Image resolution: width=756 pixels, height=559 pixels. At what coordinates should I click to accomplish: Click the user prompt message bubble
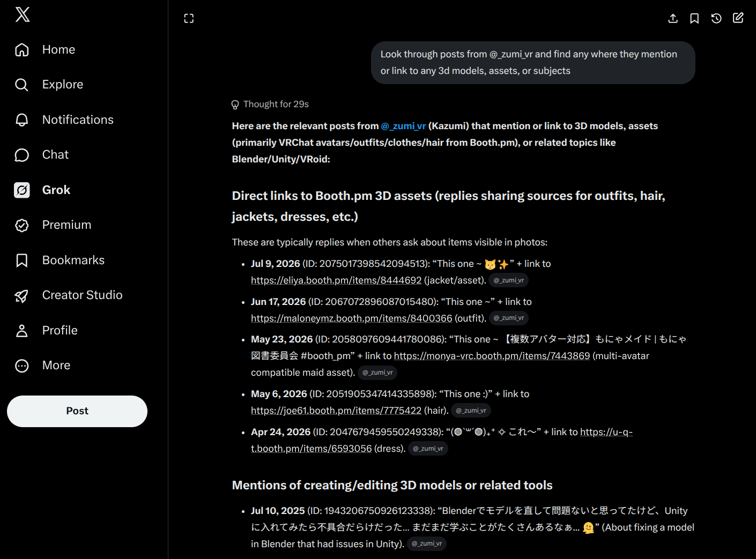pyautogui.click(x=533, y=63)
